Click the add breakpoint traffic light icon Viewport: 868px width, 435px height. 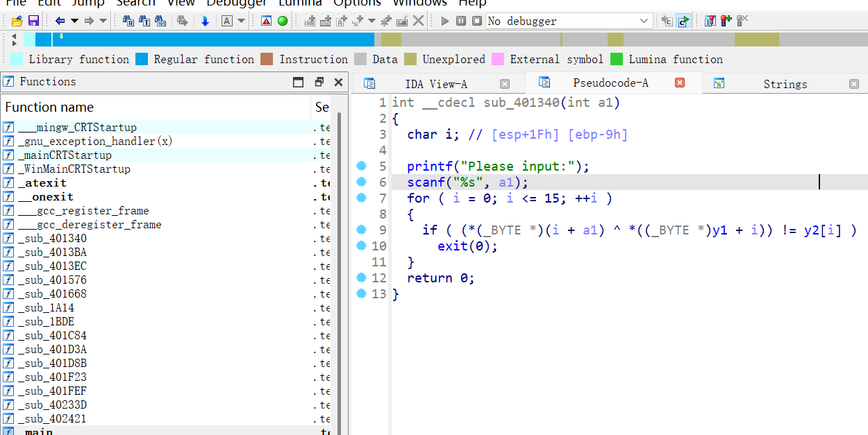tap(726, 21)
